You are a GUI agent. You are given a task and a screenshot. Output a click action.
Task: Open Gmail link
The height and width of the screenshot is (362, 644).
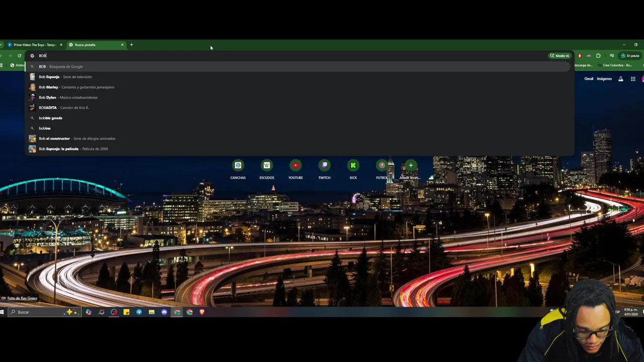coord(589,79)
